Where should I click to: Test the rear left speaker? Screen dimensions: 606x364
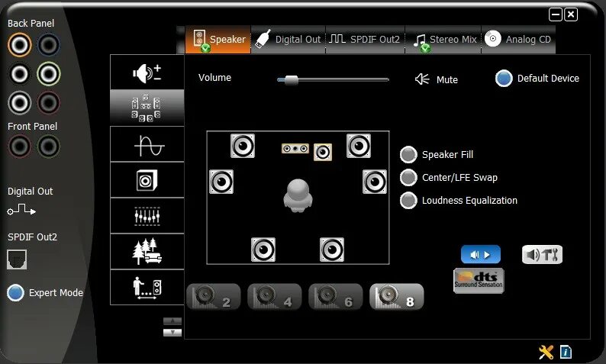263,250
